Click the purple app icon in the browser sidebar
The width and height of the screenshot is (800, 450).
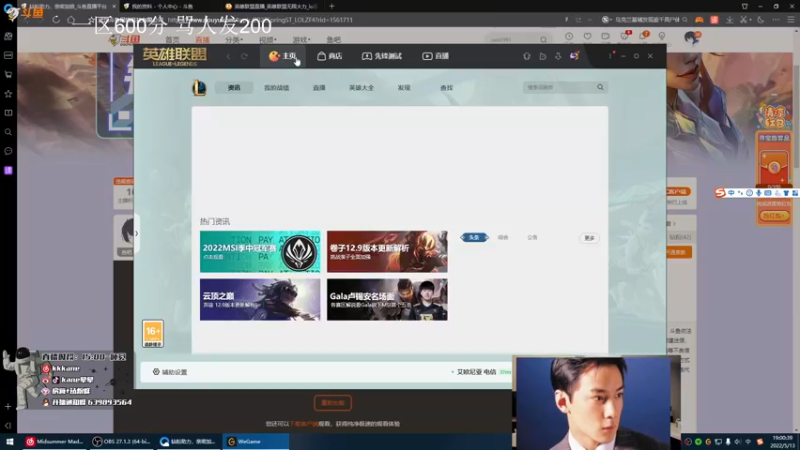click(x=8, y=170)
